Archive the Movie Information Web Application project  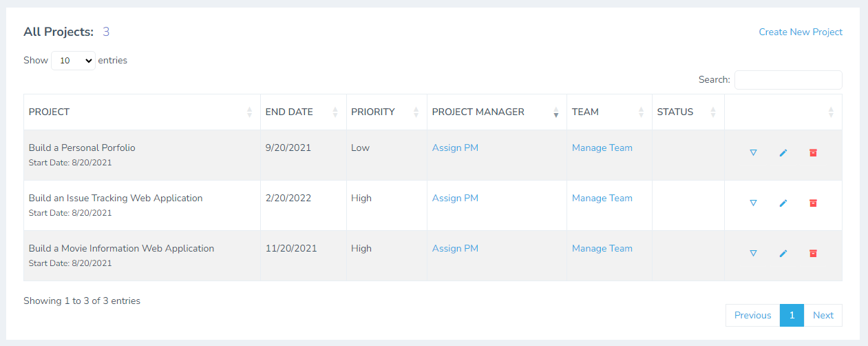tap(813, 253)
